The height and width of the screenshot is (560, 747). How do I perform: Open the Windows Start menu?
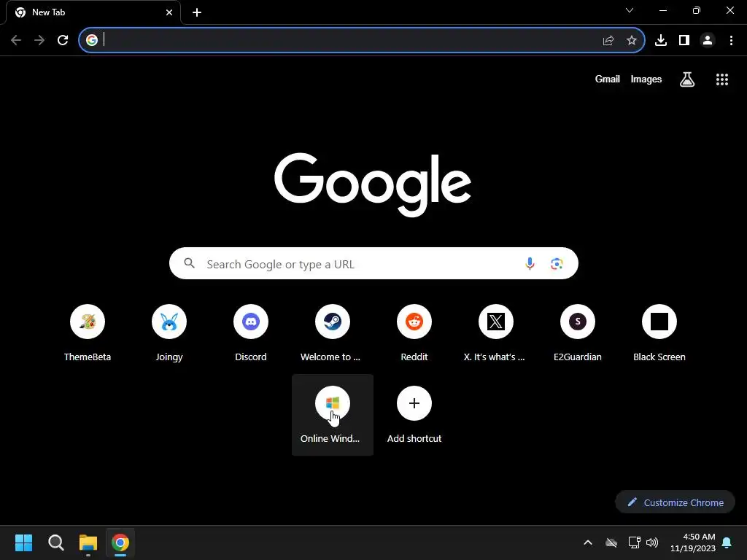tap(23, 542)
